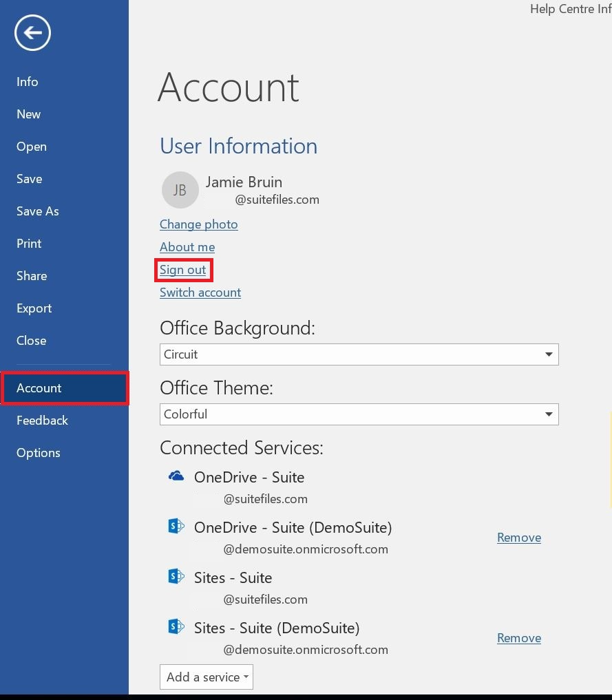Click the Sign out link
612x700 pixels.
(183, 270)
